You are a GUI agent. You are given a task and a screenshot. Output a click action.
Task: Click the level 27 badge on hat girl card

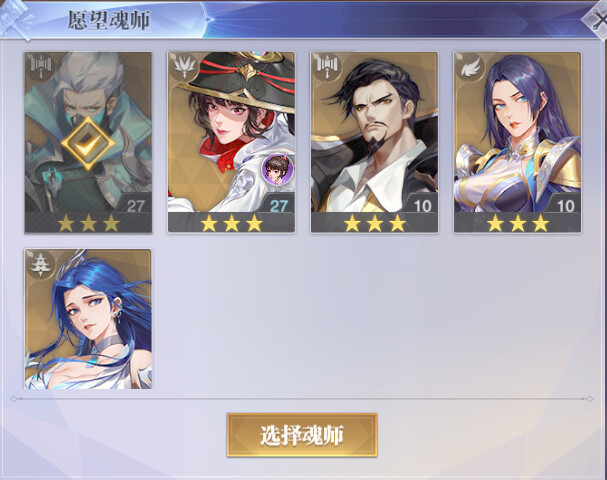coord(278,206)
